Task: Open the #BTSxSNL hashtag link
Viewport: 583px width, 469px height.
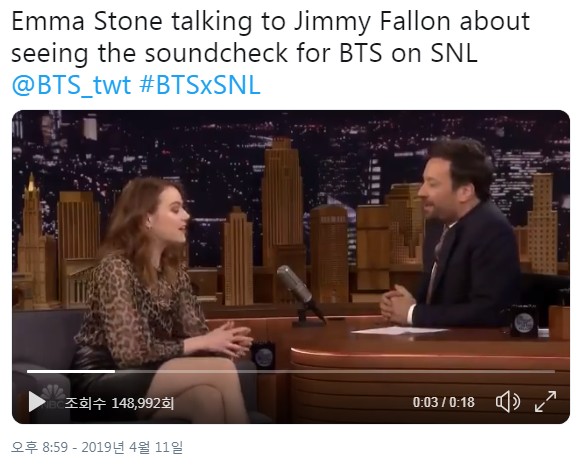Action: coord(200,85)
